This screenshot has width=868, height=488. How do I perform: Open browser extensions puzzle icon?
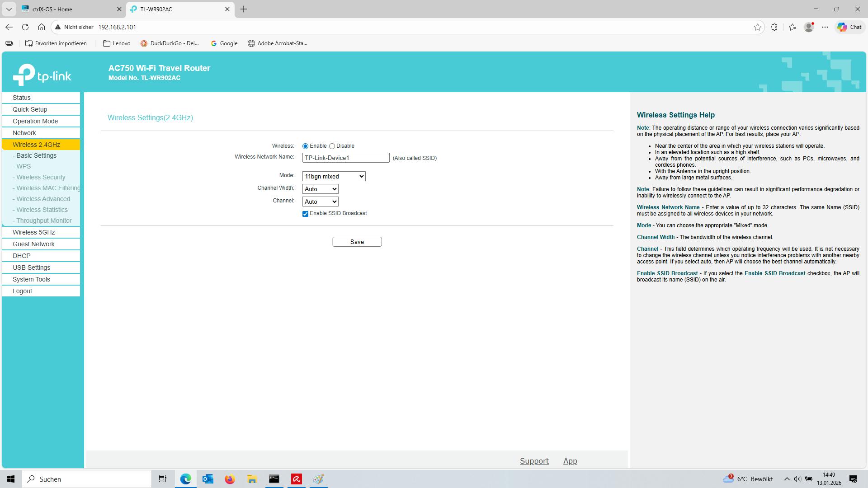coord(774,27)
